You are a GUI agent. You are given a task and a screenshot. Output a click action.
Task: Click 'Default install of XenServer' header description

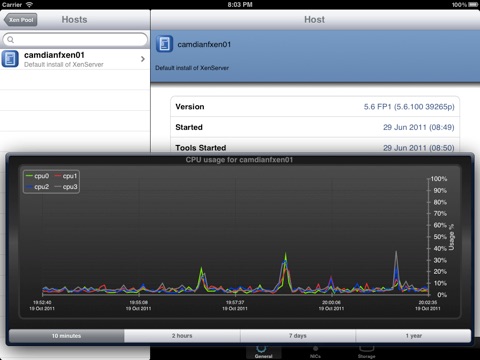(x=192, y=68)
